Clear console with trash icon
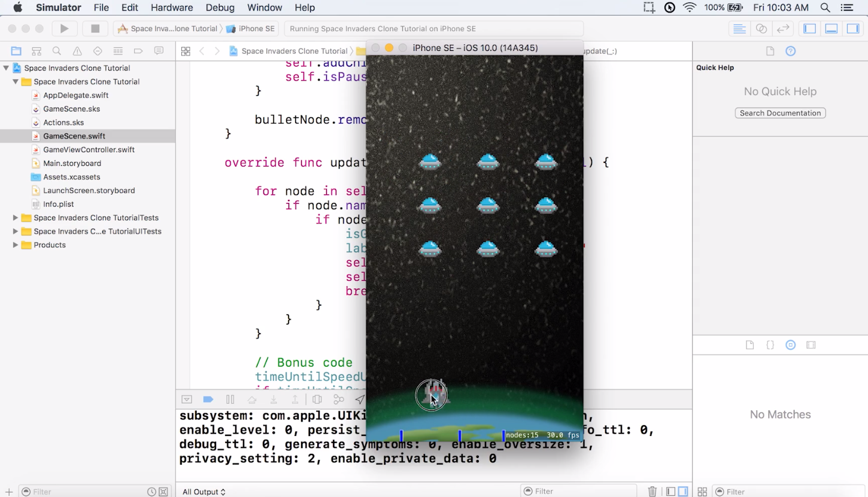The image size is (868, 497). tap(652, 492)
